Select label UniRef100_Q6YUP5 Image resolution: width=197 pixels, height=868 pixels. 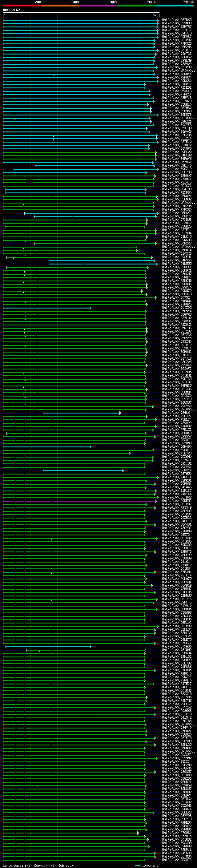pos(177,149)
